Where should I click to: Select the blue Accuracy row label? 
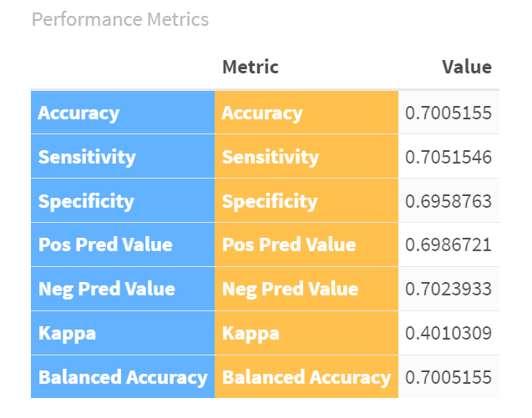(79, 113)
